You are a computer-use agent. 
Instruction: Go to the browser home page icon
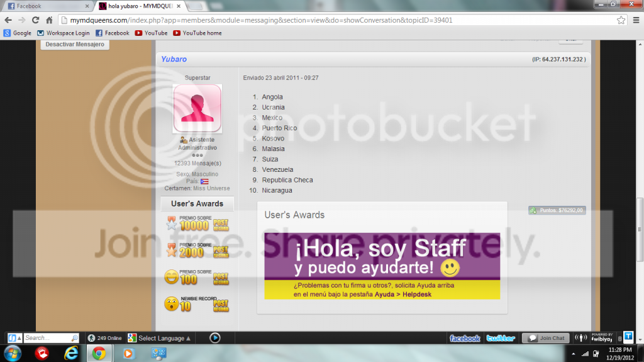point(49,20)
